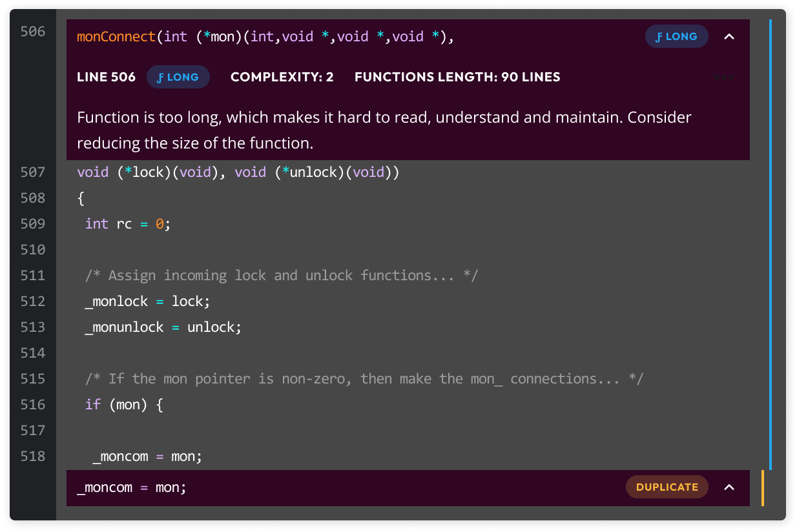Click the '_monlock = lock;' code line

pos(148,302)
